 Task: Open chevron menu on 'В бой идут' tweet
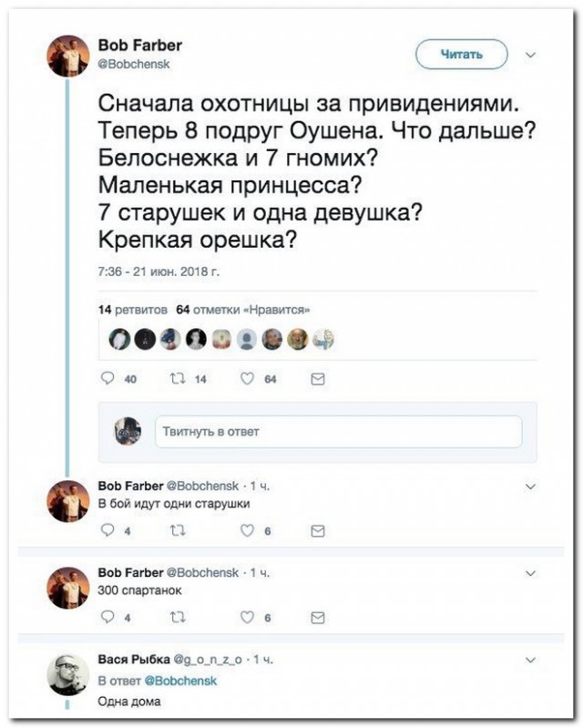click(x=532, y=486)
